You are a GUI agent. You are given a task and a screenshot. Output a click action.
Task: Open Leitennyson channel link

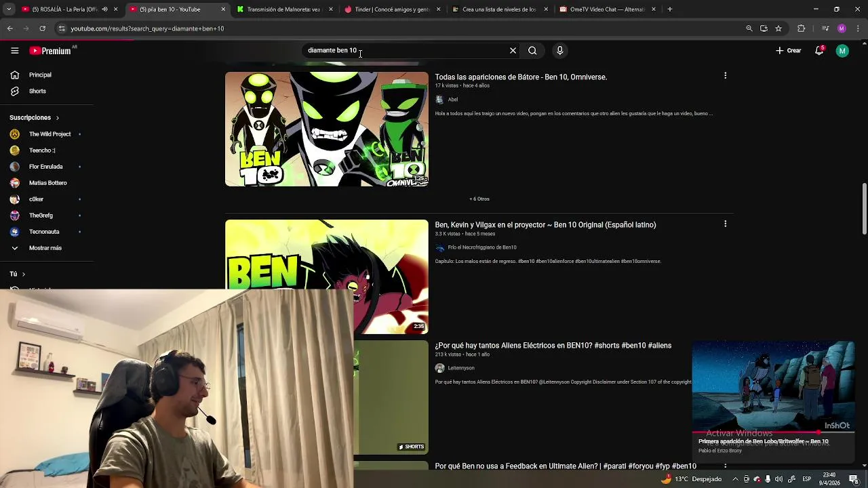click(x=460, y=368)
